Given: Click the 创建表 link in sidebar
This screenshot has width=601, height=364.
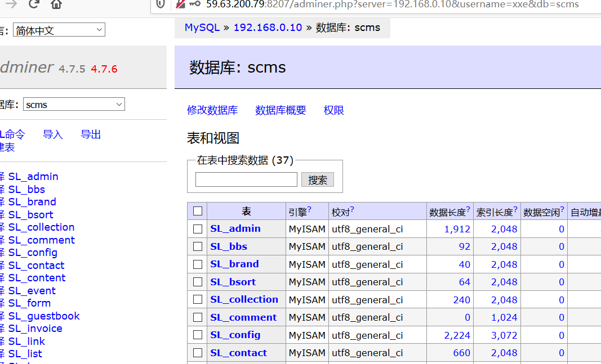Looking at the screenshot, I should [x=7, y=147].
